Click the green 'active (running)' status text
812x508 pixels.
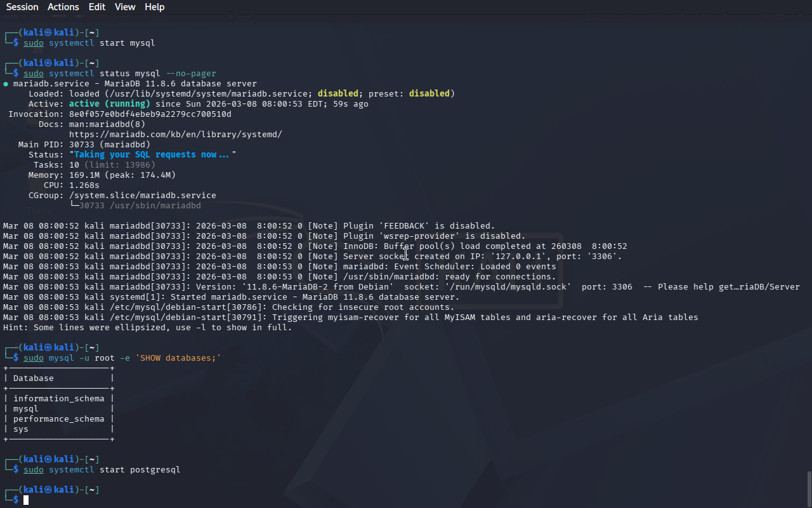[x=109, y=104]
